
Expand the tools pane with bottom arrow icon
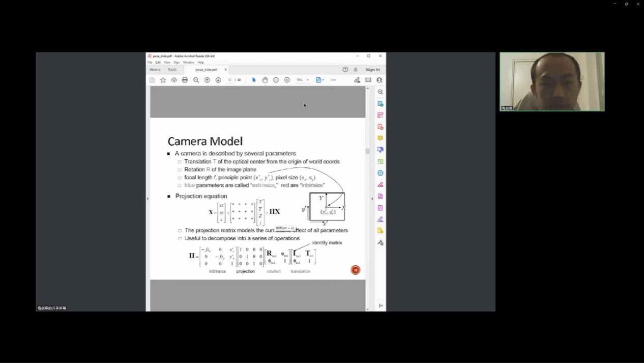[380, 305]
